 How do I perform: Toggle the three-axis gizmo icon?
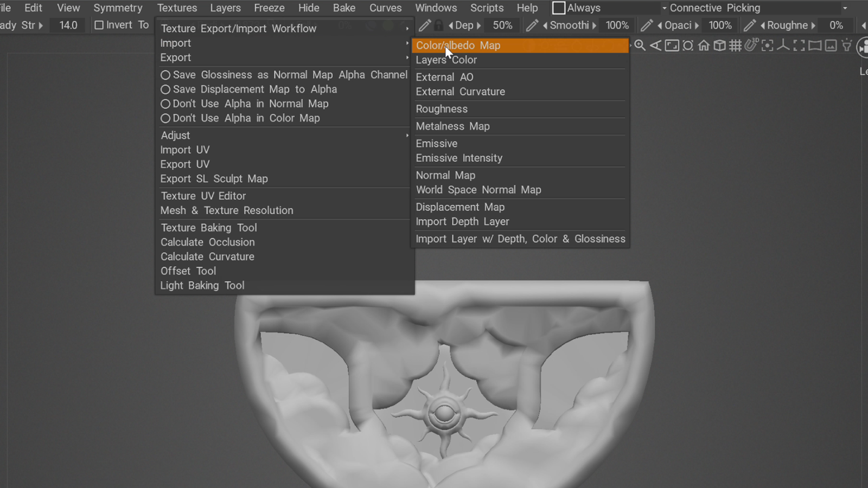(783, 46)
